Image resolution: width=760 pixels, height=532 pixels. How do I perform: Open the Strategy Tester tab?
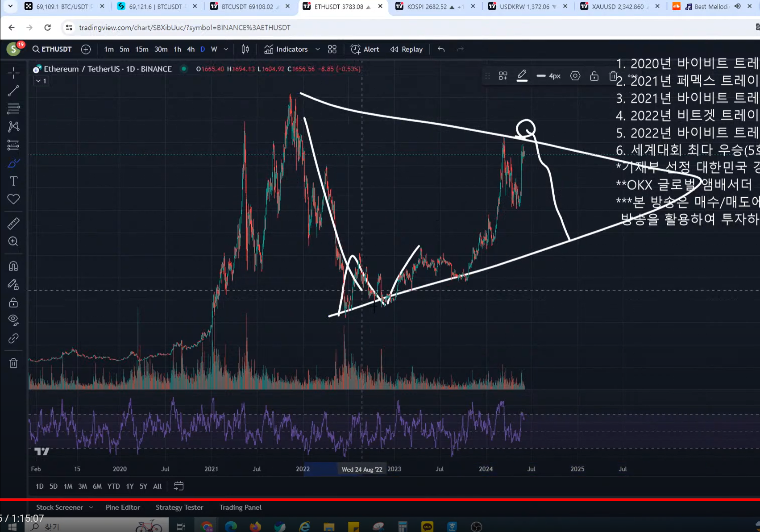179,507
